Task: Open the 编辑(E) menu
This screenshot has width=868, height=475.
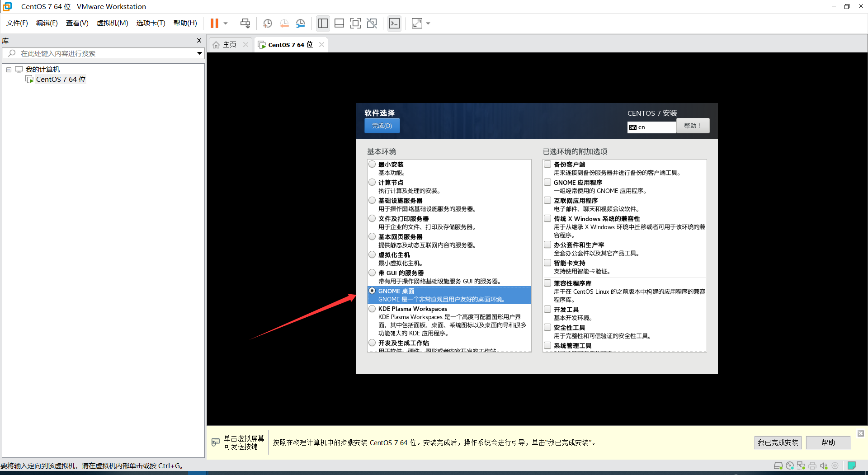Action: point(47,23)
